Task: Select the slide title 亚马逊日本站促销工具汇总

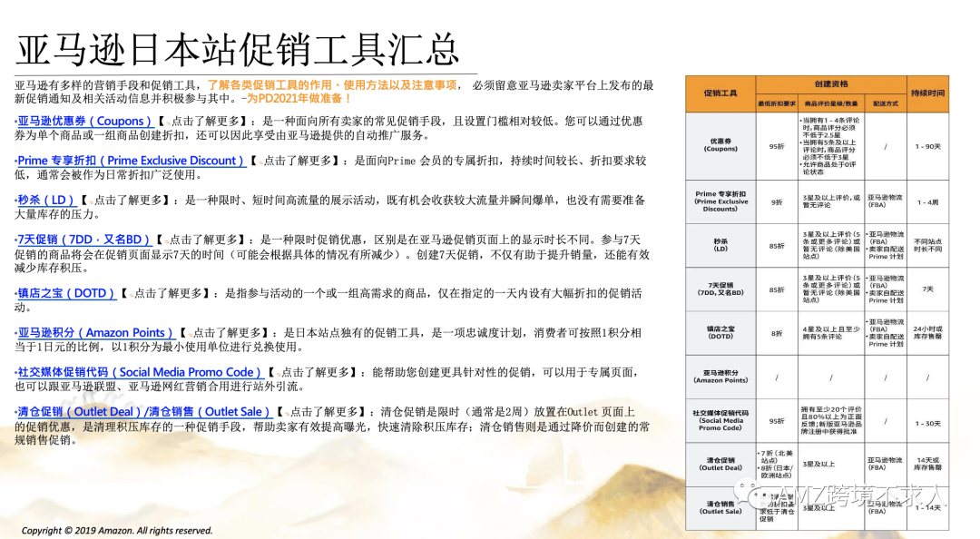Action: 238,50
